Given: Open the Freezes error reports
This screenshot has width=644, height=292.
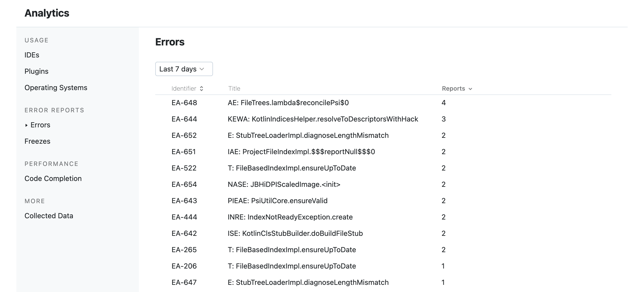Looking at the screenshot, I should [x=37, y=141].
